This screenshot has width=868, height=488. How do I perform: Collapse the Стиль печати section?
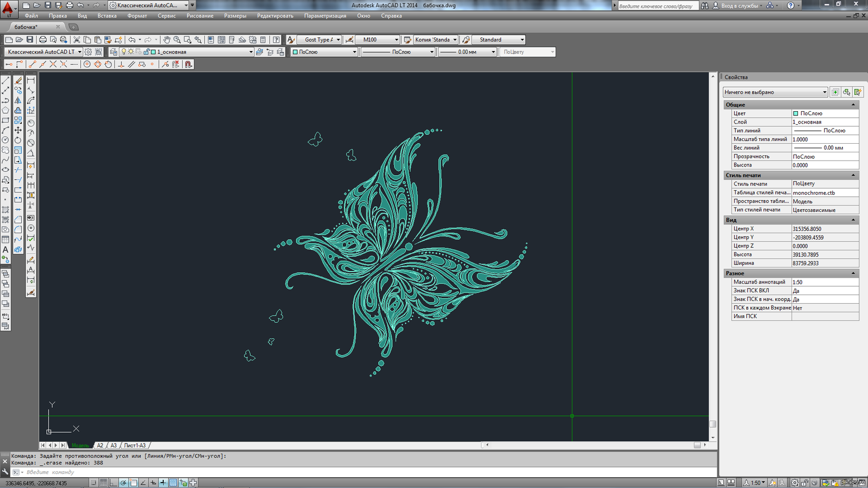coord(853,175)
